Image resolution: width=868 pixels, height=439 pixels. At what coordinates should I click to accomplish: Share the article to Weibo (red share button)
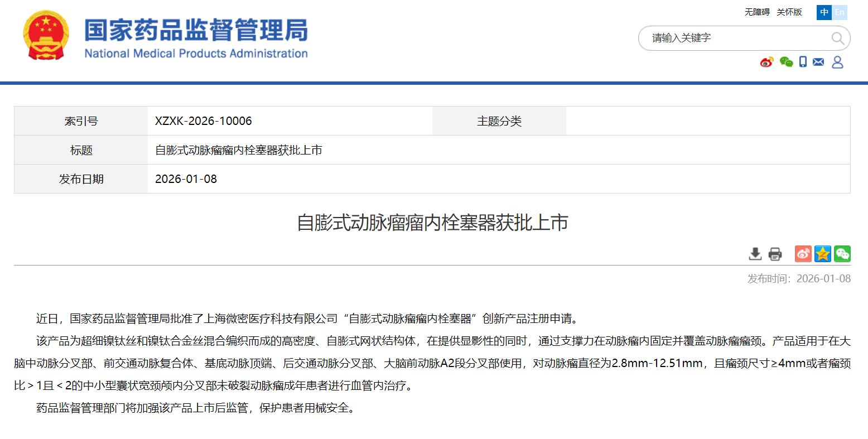(x=803, y=254)
